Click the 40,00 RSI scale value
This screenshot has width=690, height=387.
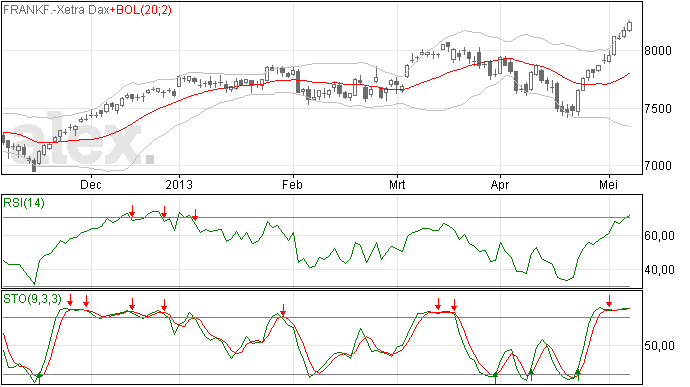(659, 269)
